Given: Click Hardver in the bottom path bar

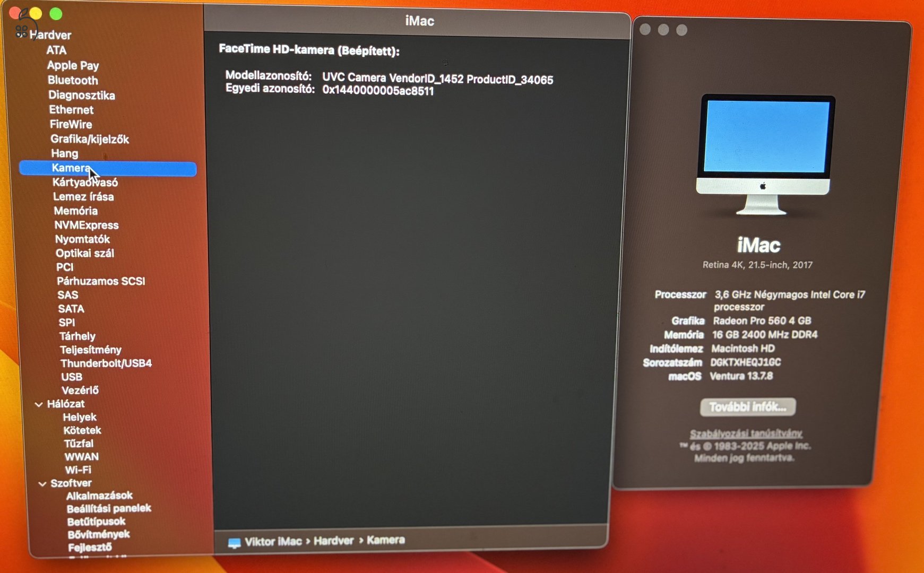Looking at the screenshot, I should click(x=333, y=541).
